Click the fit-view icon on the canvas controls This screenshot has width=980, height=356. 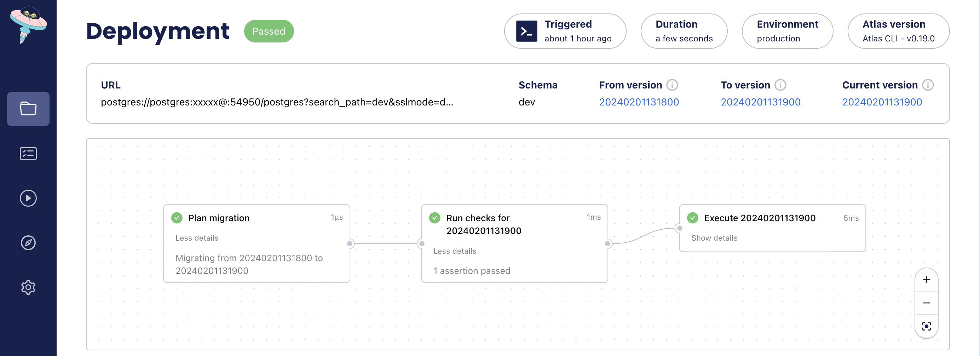point(927,326)
